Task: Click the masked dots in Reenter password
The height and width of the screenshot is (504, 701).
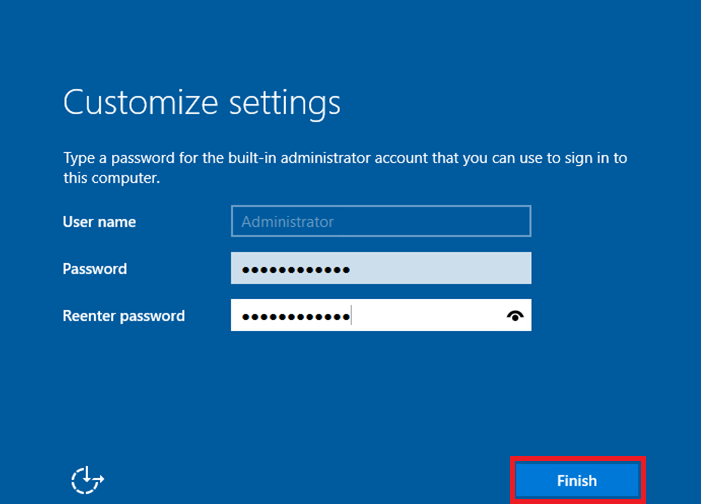Action: pyautogui.click(x=296, y=317)
